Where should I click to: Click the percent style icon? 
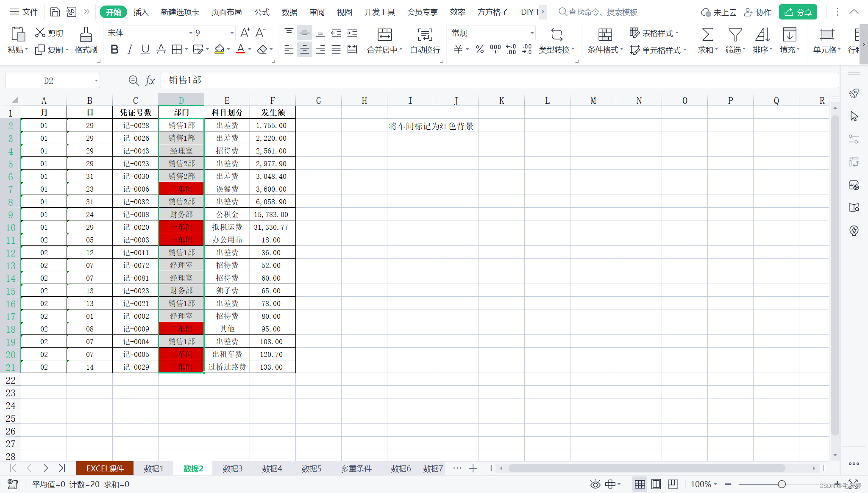pyautogui.click(x=479, y=50)
